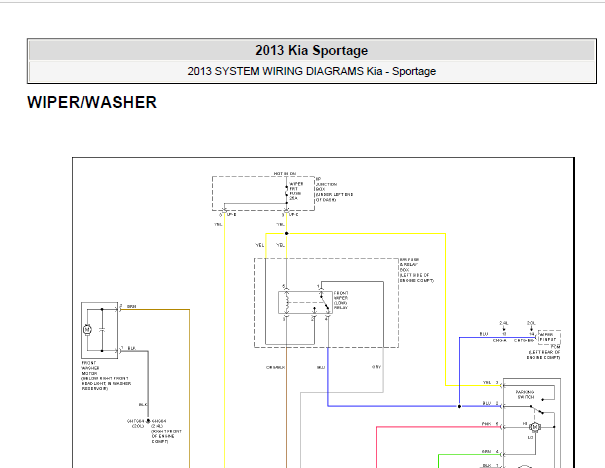Click the 'GRY' wire label
Image resolution: width=605 pixels, height=468 pixels.
pos(376,367)
